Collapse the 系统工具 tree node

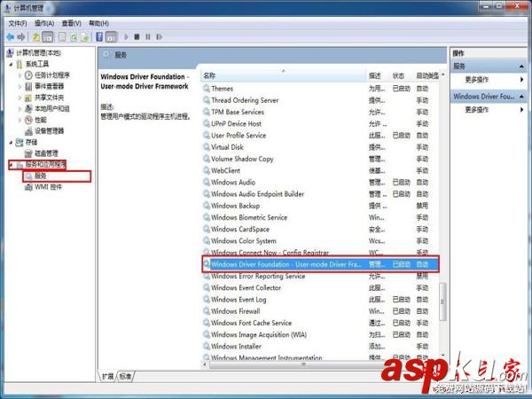(11, 64)
